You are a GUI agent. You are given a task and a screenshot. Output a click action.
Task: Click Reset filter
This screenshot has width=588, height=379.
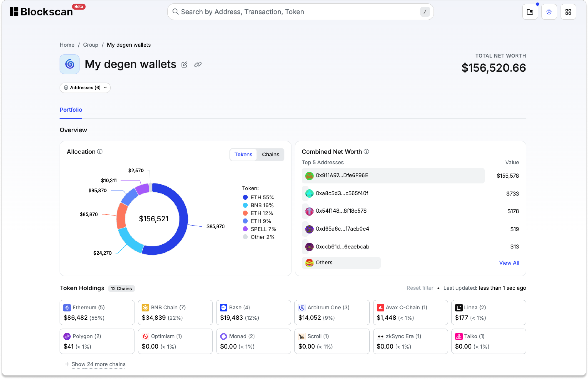click(420, 288)
